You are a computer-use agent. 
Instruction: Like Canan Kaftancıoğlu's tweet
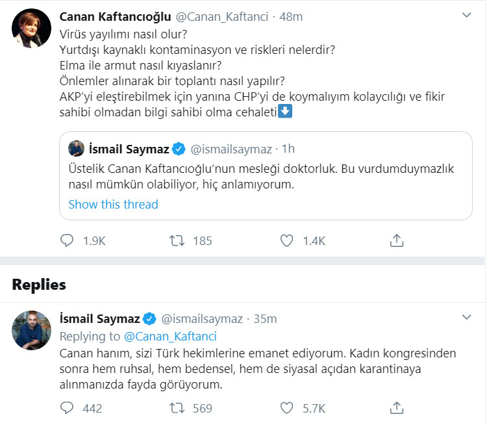(x=286, y=241)
